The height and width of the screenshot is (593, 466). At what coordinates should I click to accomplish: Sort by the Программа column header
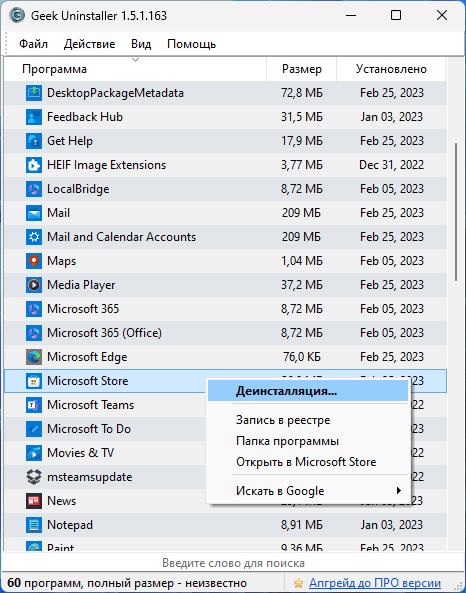(x=135, y=69)
